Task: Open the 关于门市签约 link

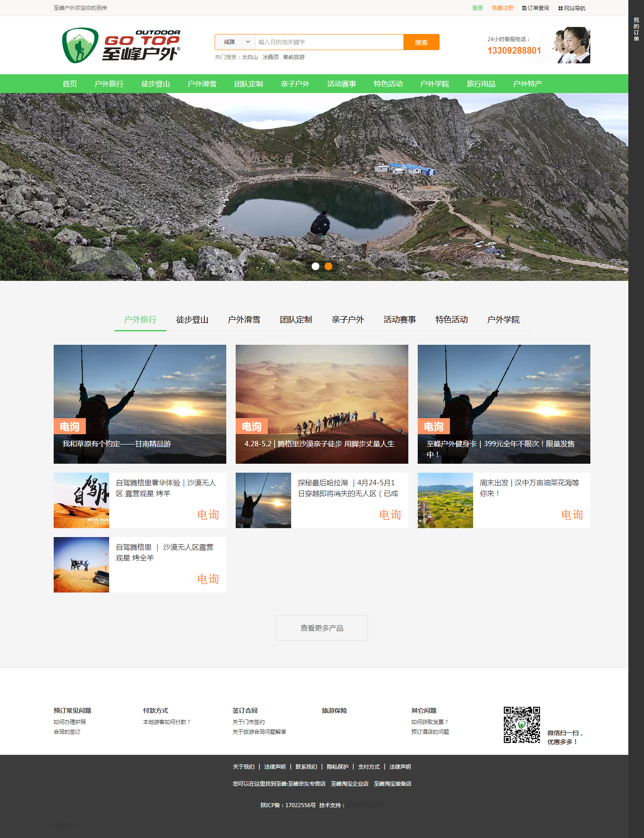Action: 249,722
